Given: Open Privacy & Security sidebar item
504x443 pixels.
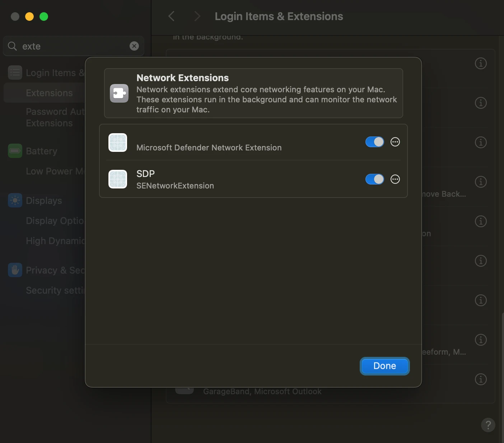Looking at the screenshot, I should pos(47,270).
